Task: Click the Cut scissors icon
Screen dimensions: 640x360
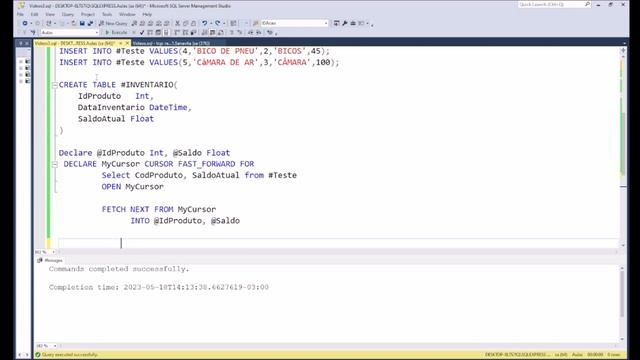Action: click(178, 23)
